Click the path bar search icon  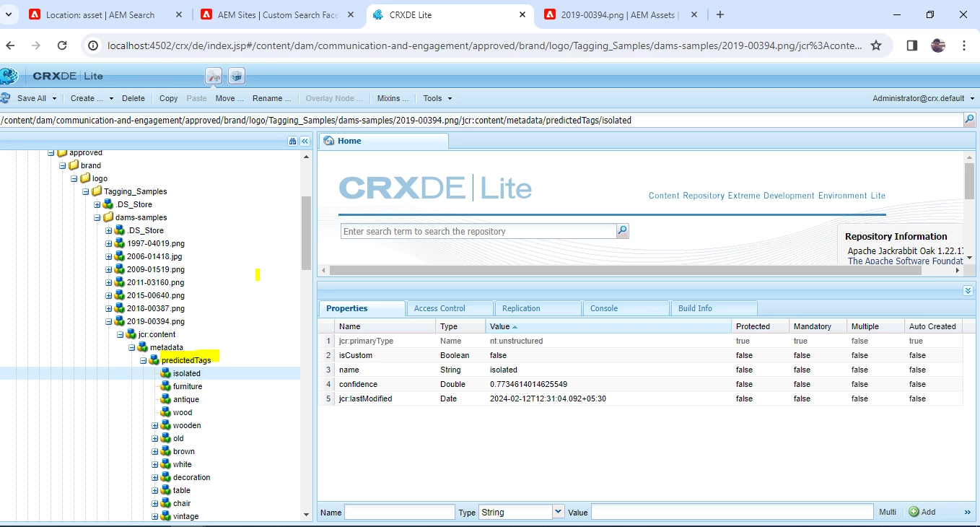point(970,120)
